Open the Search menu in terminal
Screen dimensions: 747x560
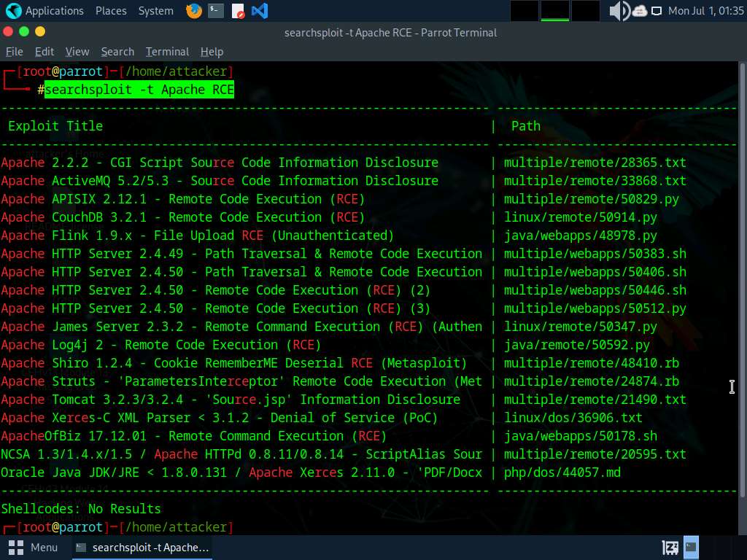(x=117, y=52)
